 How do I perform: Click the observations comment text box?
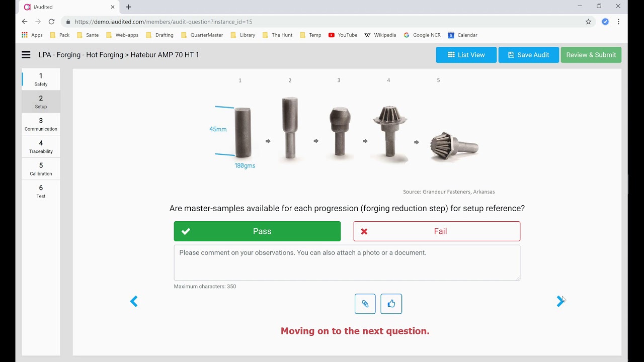[347, 262]
